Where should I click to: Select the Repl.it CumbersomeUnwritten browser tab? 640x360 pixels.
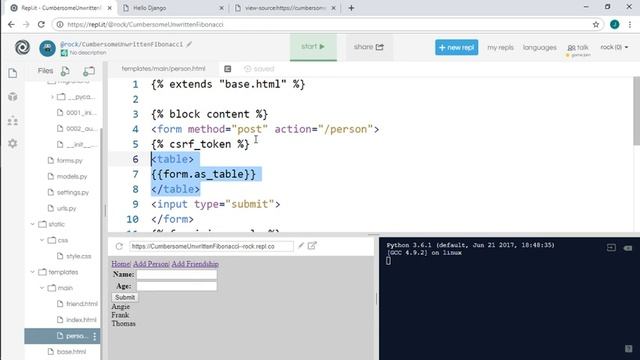(x=60, y=8)
